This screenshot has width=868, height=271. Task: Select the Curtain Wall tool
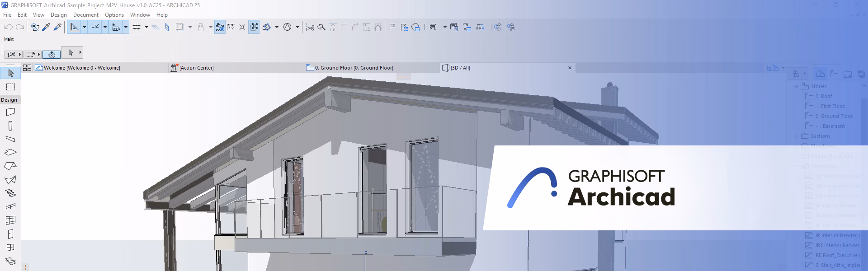(x=10, y=220)
